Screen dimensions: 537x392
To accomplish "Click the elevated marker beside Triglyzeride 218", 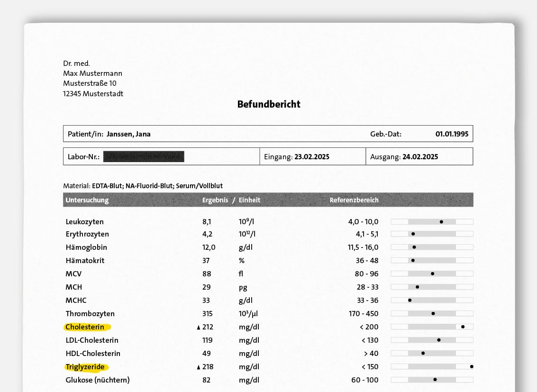I will point(198,367).
